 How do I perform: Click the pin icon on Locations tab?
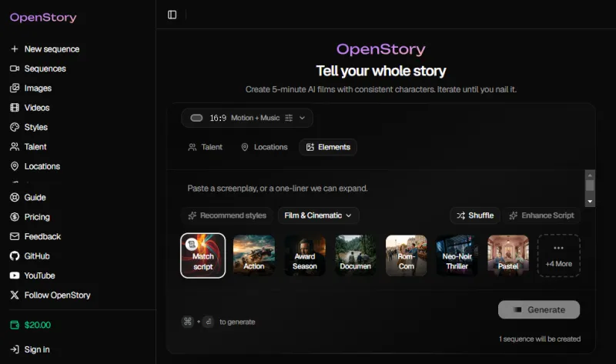[244, 147]
